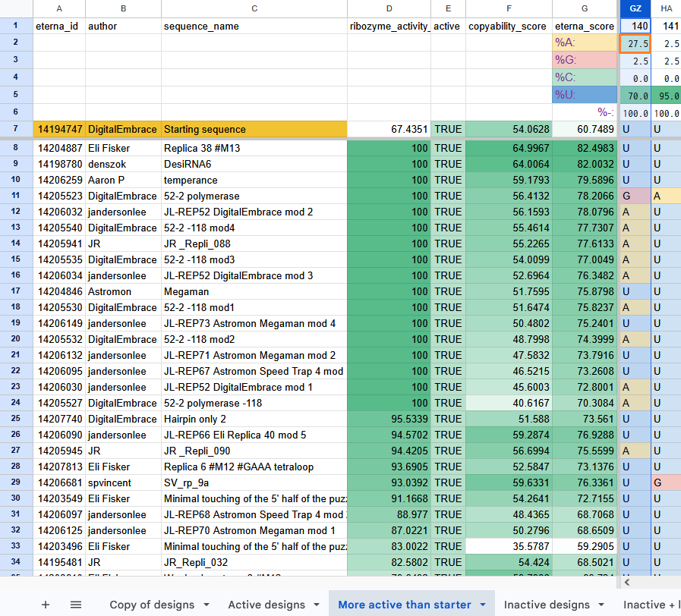Click the Replica 38 #M13 cell
681x616 pixels.
pos(254,148)
